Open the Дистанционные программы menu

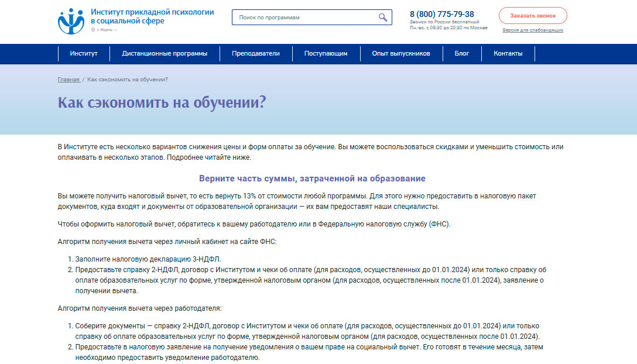point(165,54)
